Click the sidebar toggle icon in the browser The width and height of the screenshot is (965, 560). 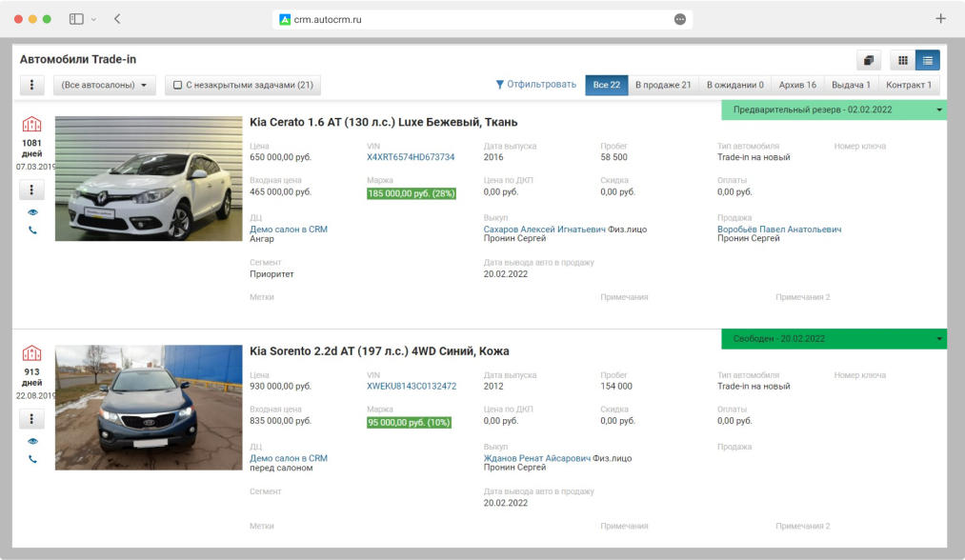tap(76, 19)
